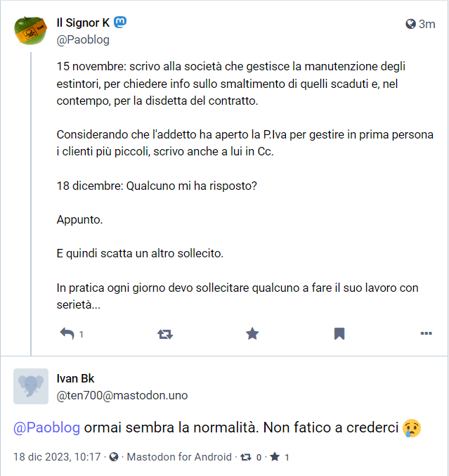This screenshot has width=449, height=476.
Task: Favorite the post with the star icon
Action: (252, 334)
